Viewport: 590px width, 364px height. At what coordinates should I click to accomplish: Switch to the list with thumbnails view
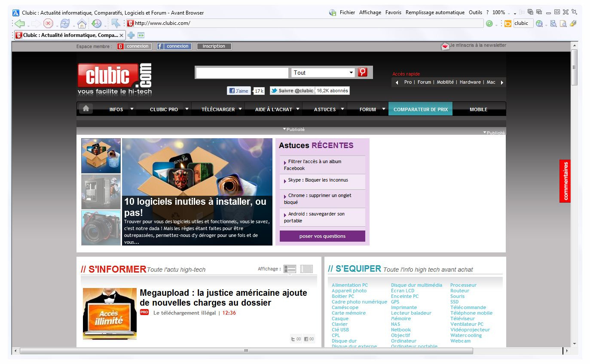point(290,269)
